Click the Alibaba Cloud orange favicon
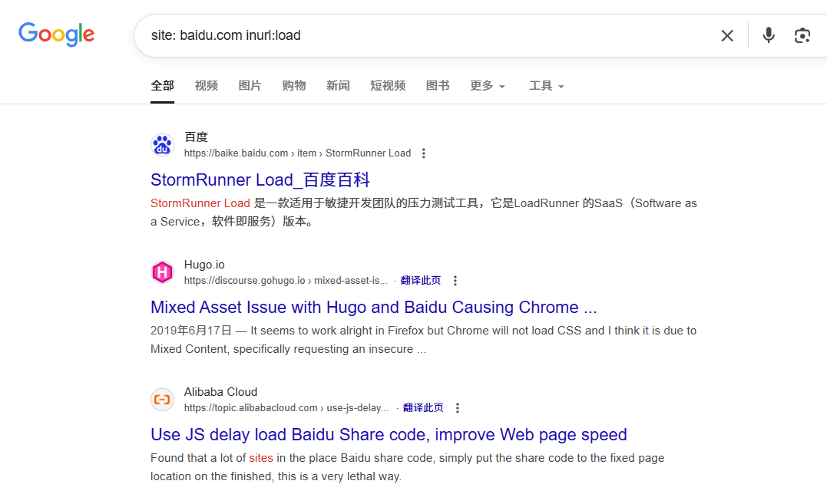Viewport: 827px width, 504px height. (163, 400)
